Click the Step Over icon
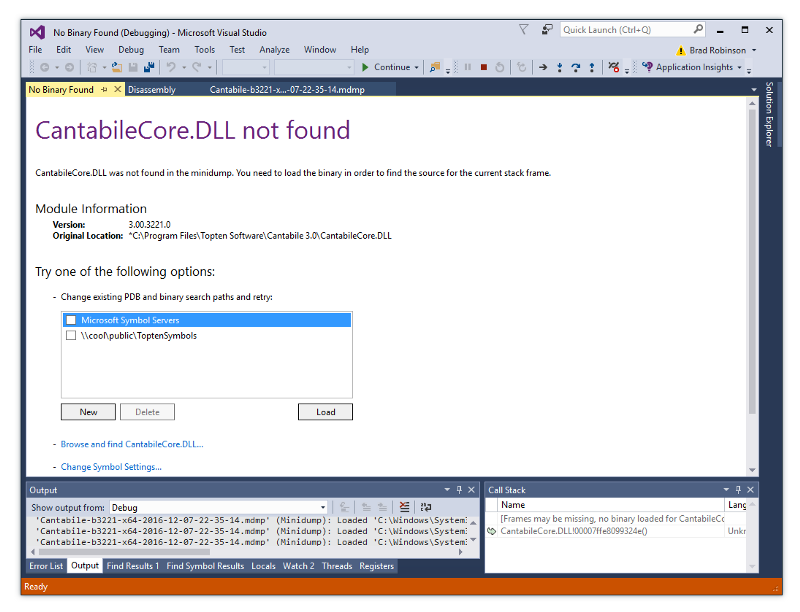800x612 pixels. [576, 67]
